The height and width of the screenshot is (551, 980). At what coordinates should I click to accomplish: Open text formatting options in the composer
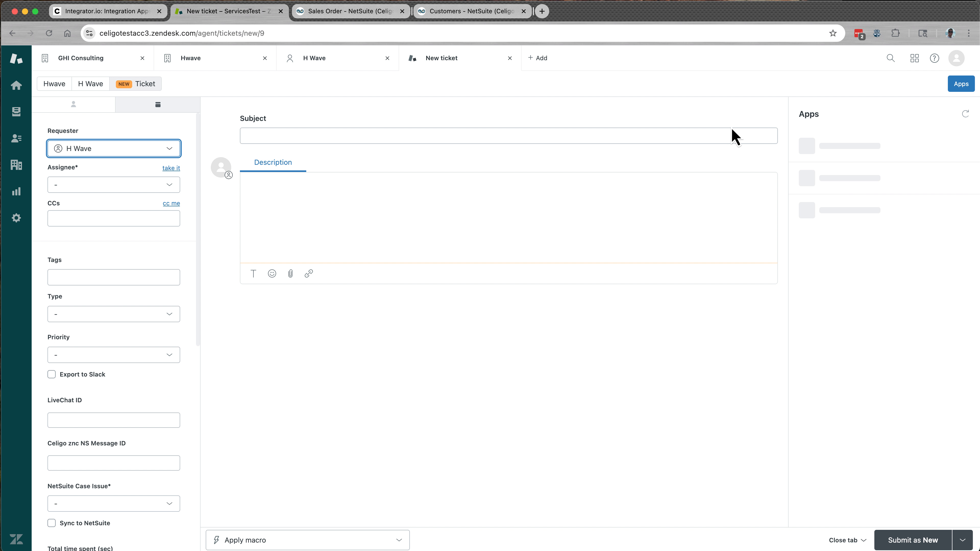pos(253,273)
